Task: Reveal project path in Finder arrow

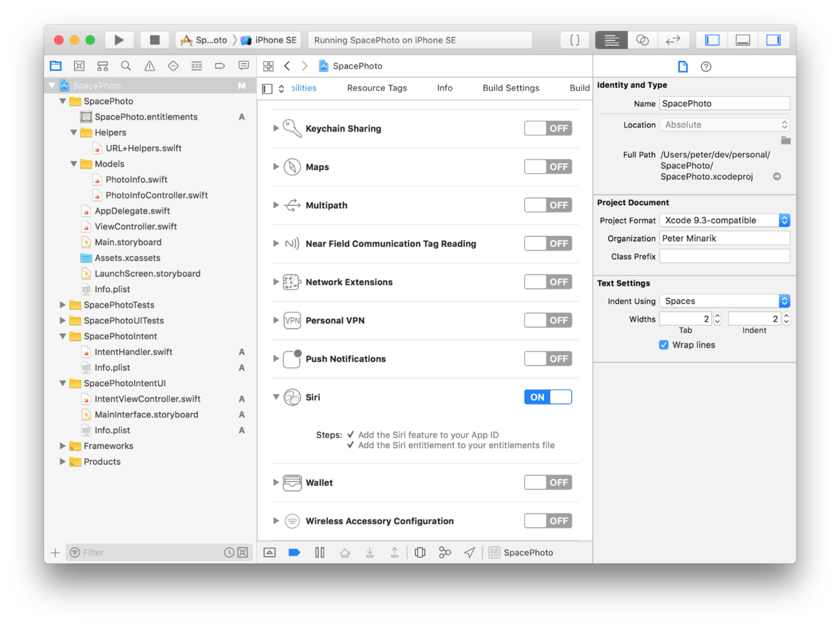Action: point(777,176)
